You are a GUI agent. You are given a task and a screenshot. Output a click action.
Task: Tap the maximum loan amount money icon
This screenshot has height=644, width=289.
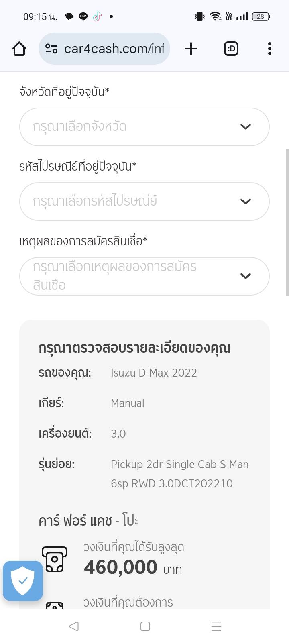pos(55,558)
